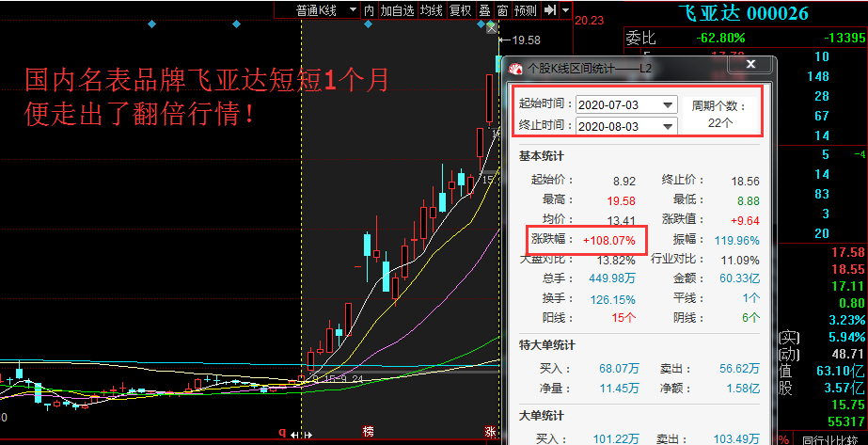Click the 叠 overlay button
Image resolution: width=868 pixels, height=445 pixels.
(x=484, y=10)
